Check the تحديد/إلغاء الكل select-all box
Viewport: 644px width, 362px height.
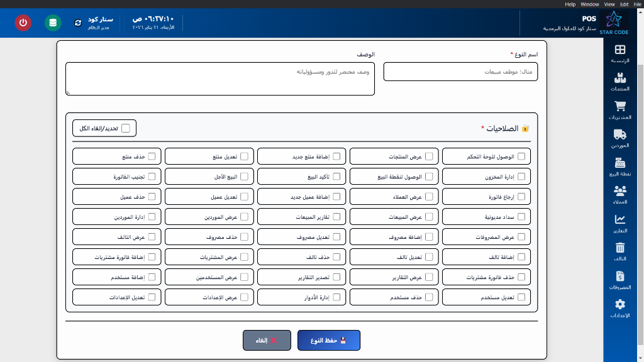(x=126, y=128)
